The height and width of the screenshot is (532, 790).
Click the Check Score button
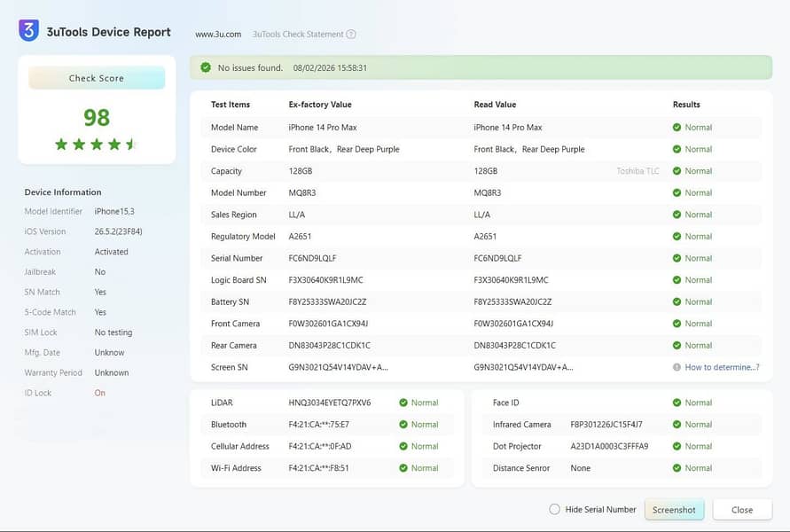(97, 78)
